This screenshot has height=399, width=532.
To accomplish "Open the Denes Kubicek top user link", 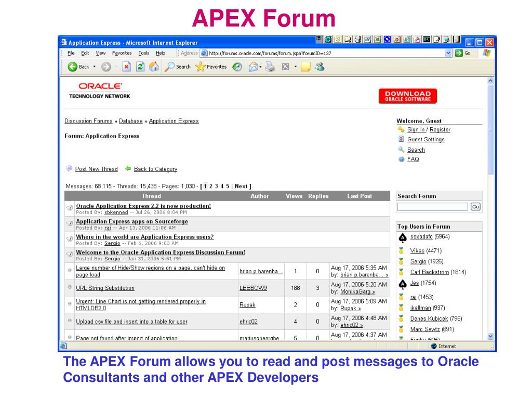I will [429, 318].
